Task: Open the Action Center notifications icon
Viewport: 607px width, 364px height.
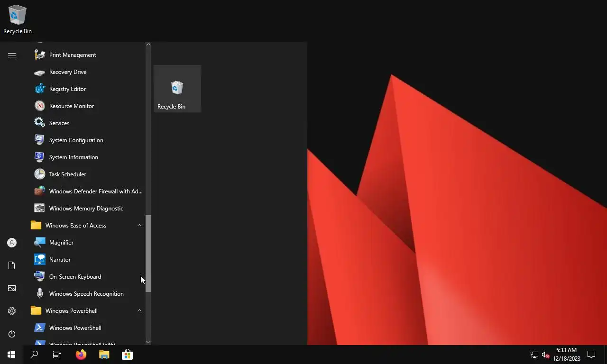Action: pos(591,355)
